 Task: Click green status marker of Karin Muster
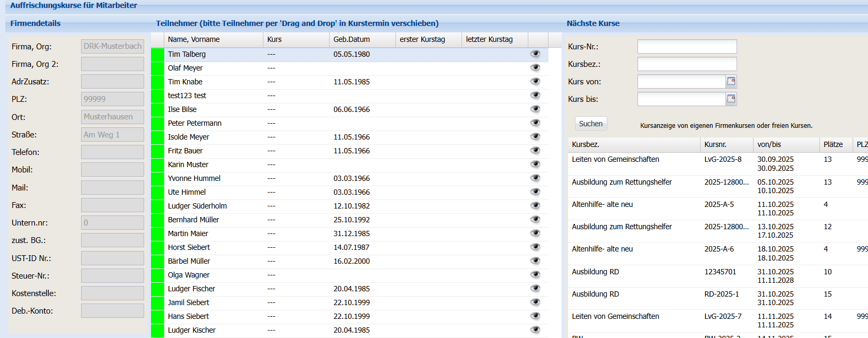coord(157,165)
